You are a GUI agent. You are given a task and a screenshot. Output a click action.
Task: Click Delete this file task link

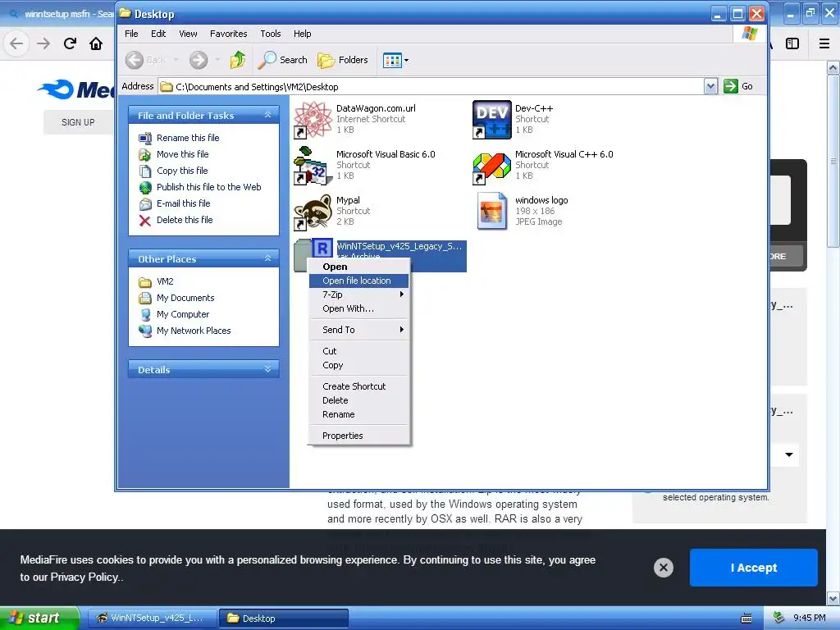tap(185, 220)
